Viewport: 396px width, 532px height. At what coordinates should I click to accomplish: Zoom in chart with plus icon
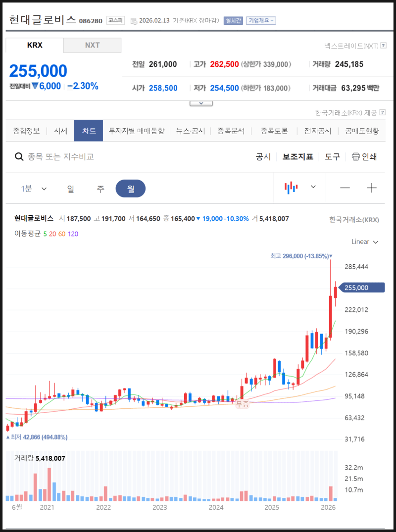(x=372, y=188)
